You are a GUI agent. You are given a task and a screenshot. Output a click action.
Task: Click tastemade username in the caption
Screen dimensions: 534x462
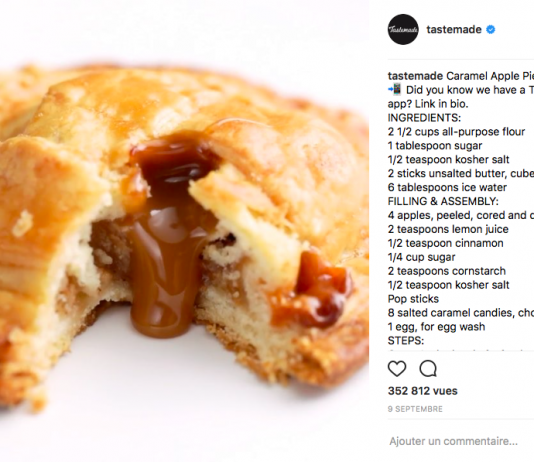415,76
